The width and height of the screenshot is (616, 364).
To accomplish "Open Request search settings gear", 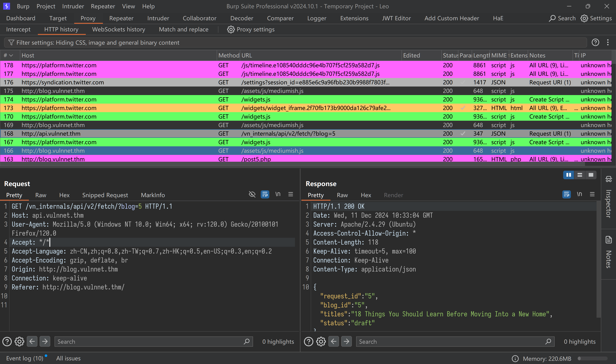I will 19,341.
